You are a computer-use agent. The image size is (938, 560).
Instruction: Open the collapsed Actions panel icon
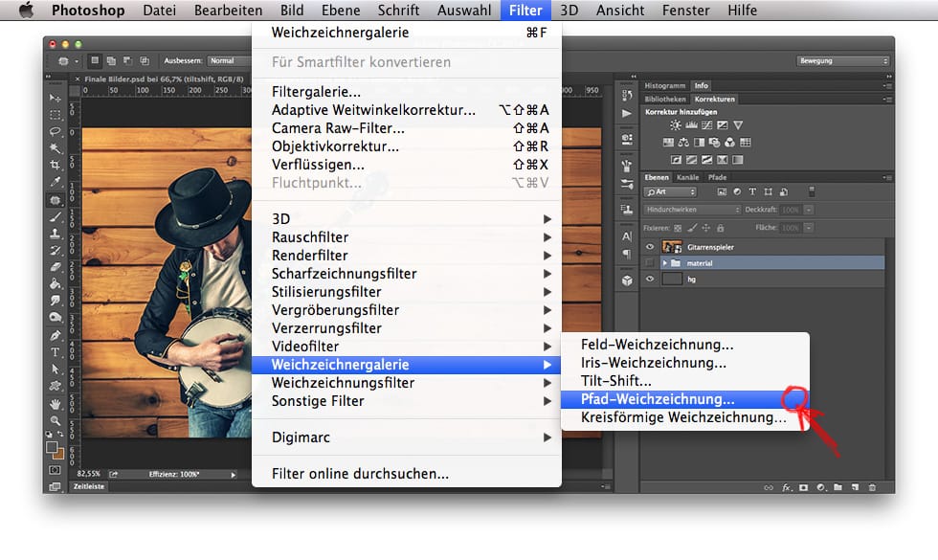pos(627,113)
